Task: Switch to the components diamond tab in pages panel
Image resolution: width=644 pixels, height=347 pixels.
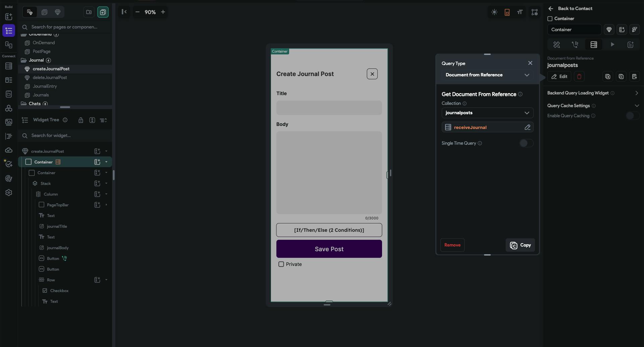Action: [x=58, y=12]
